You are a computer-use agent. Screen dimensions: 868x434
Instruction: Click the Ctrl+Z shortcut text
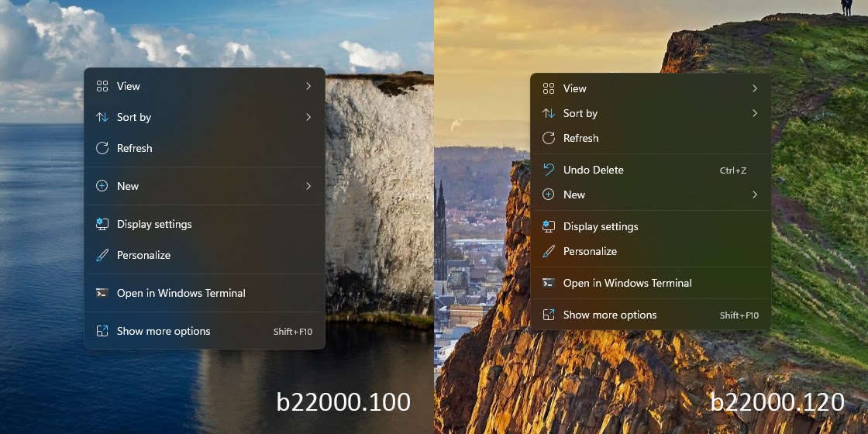coord(733,170)
